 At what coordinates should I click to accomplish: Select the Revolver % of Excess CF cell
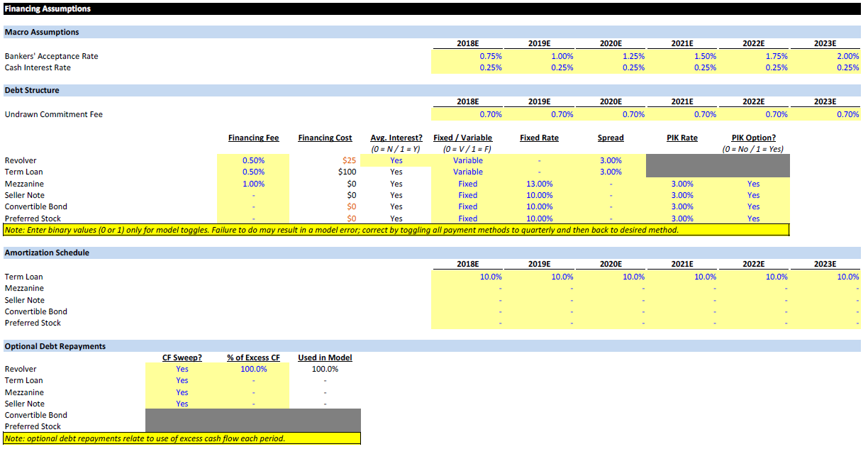tap(253, 369)
